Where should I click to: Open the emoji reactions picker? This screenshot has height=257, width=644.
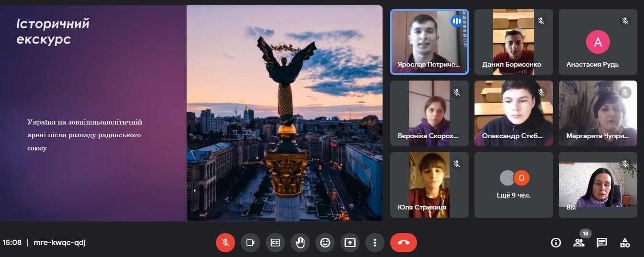click(325, 243)
